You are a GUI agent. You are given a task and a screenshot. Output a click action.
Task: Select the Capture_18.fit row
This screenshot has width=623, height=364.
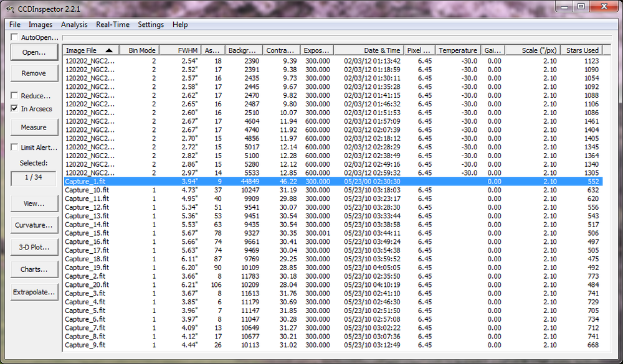tap(333, 259)
